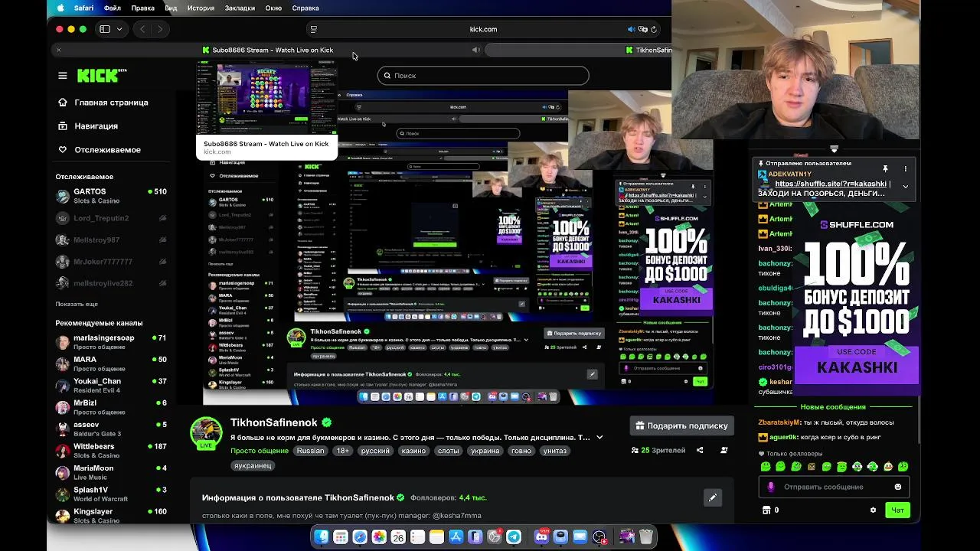Click the purple microphone icon in chat input
Viewport: 980px width, 551px height.
tap(771, 487)
